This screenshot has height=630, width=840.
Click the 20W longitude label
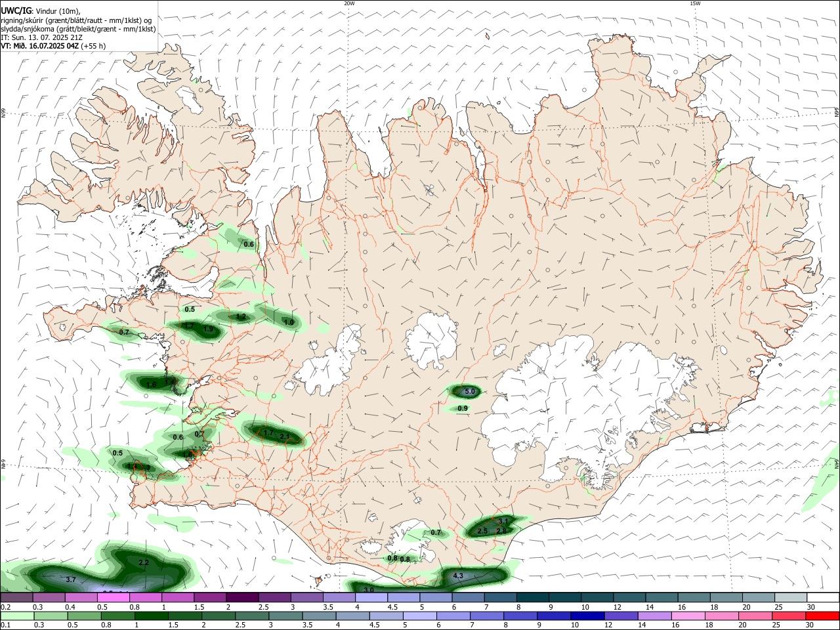[x=349, y=3]
